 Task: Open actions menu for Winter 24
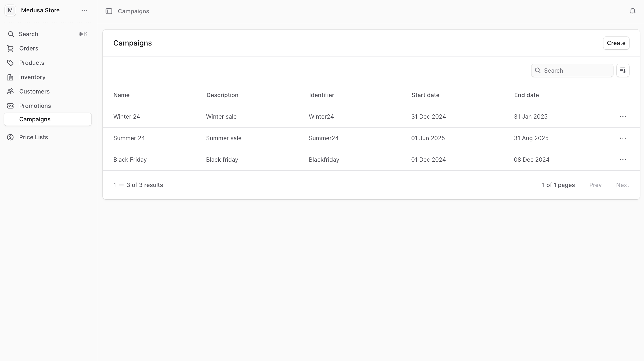tap(623, 117)
